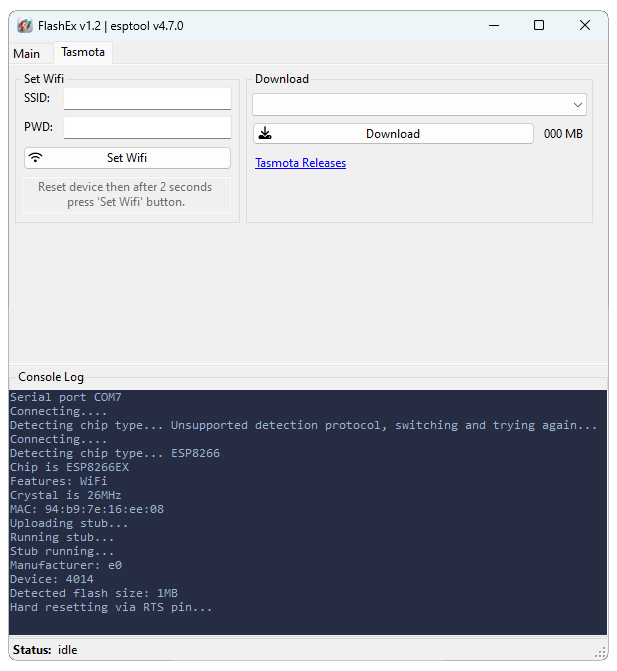617x671 pixels.
Task: Click 'Hard resetting via RTS pin...' line
Action: (111, 608)
